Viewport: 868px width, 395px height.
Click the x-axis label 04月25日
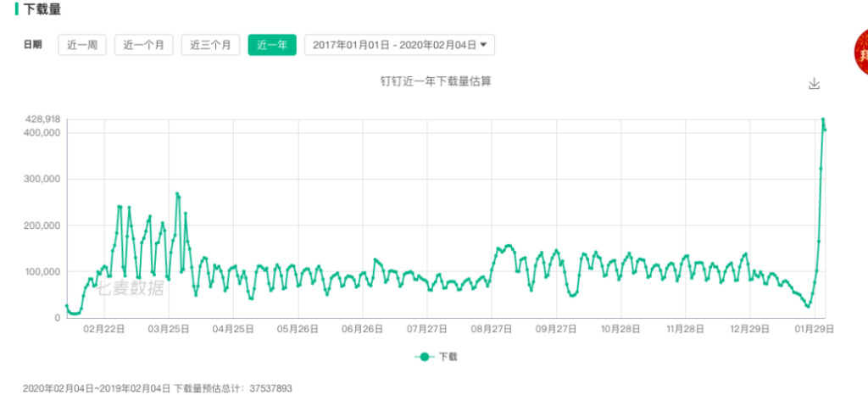click(234, 329)
